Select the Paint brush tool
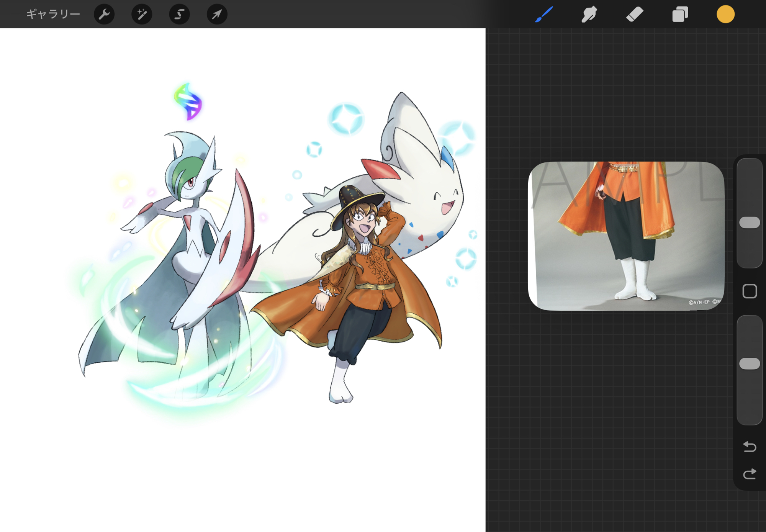The width and height of the screenshot is (766, 532). (x=544, y=14)
